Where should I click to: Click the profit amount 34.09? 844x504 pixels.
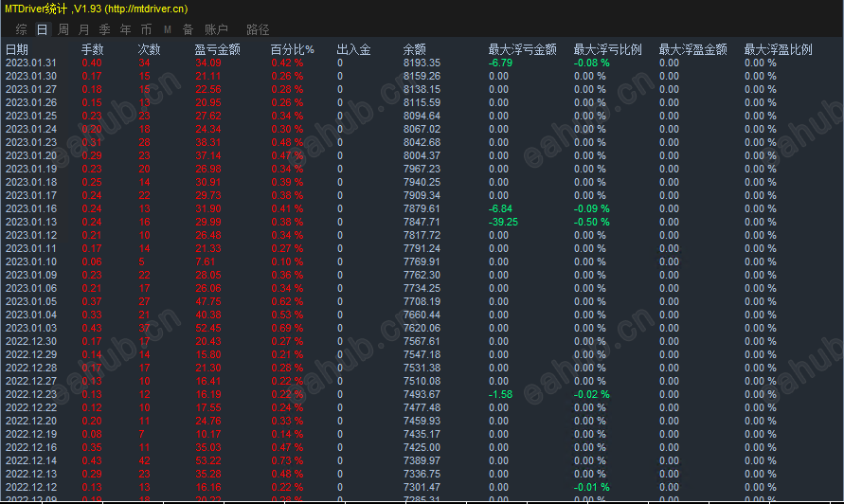(x=207, y=63)
